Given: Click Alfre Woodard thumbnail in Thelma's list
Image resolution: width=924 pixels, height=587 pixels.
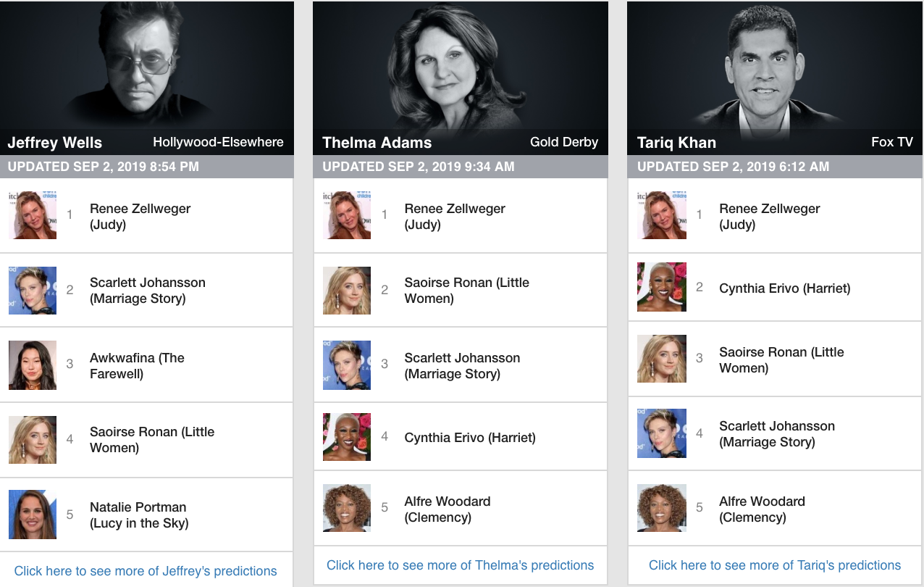Looking at the screenshot, I should 347,509.
